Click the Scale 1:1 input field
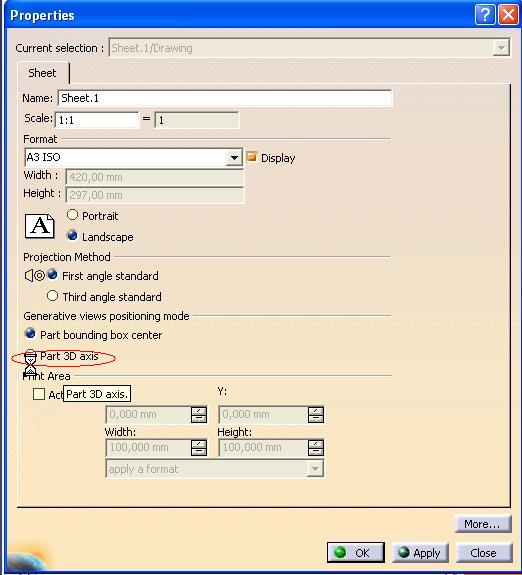Image resolution: width=522 pixels, height=575 pixels. coord(97,120)
